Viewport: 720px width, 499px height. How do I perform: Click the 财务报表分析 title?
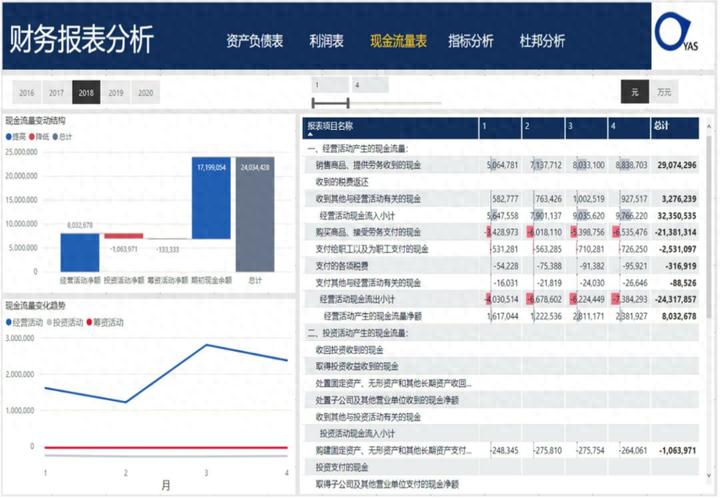click(81, 39)
